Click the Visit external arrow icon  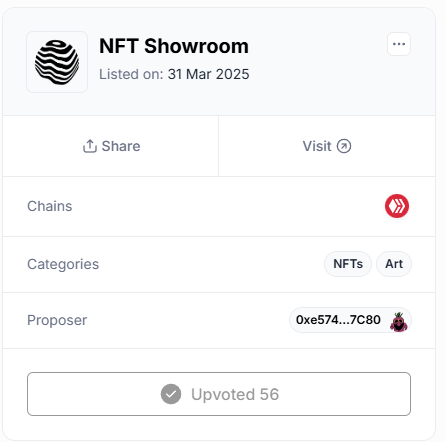point(344,146)
